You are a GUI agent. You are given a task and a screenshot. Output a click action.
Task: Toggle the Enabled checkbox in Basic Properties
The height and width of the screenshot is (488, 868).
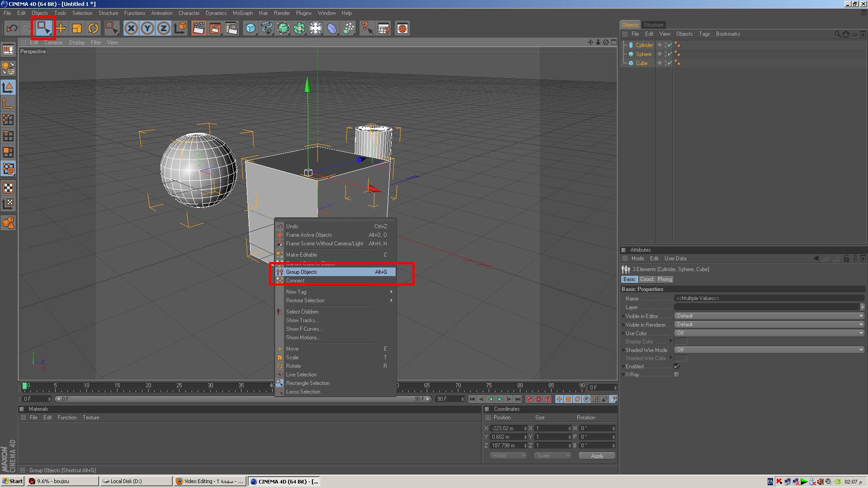click(676, 366)
